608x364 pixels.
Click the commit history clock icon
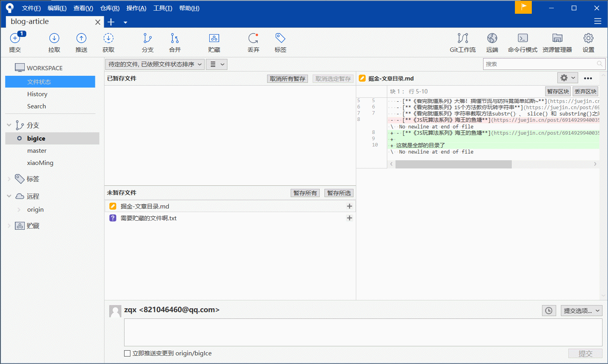click(549, 311)
